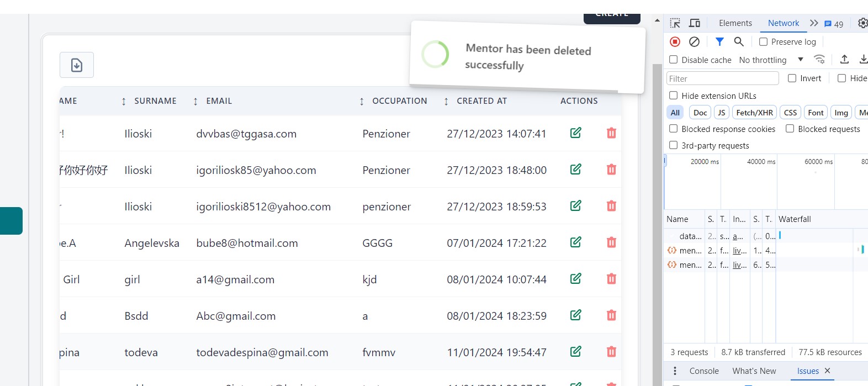Tick Hide extension URLs checkbox
This screenshot has height=386, width=868.
(x=674, y=96)
